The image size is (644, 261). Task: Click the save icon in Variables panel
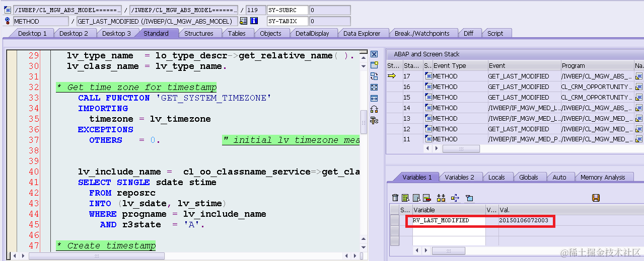[x=596, y=198]
